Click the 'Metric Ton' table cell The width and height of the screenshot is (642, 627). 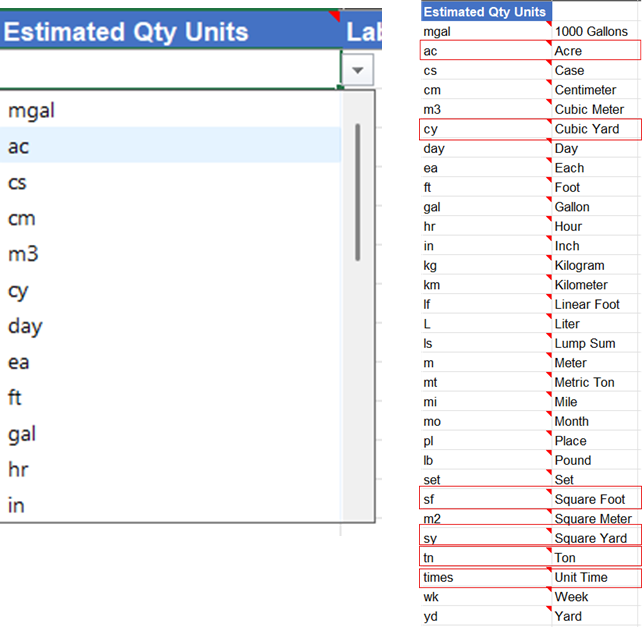pos(595,382)
